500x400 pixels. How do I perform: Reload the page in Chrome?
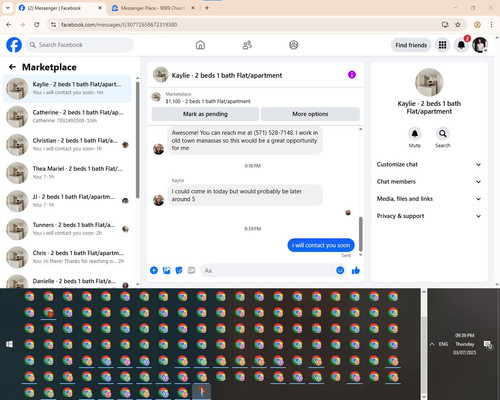[37, 24]
